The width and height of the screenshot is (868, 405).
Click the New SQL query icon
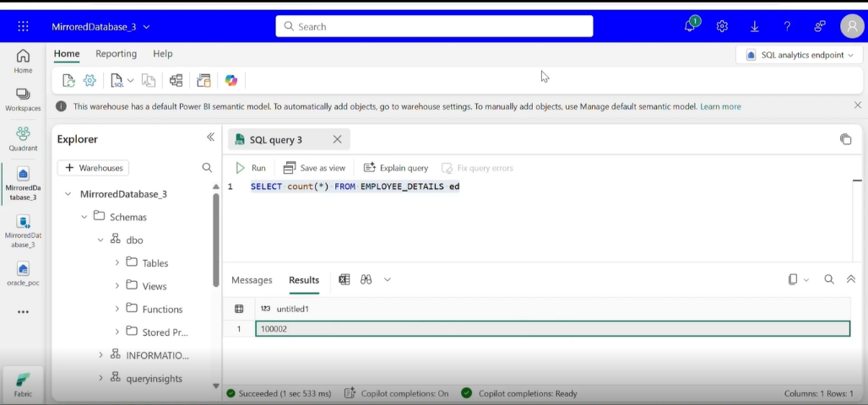click(x=117, y=81)
